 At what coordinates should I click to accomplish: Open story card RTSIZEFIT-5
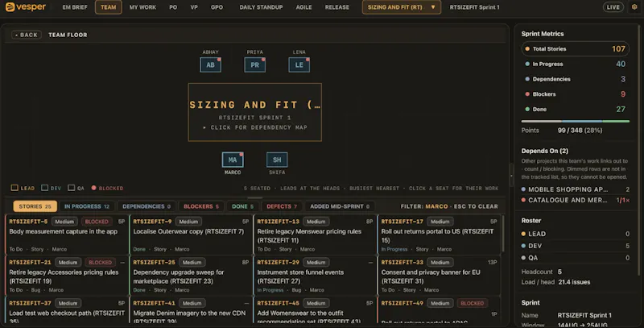click(x=67, y=235)
